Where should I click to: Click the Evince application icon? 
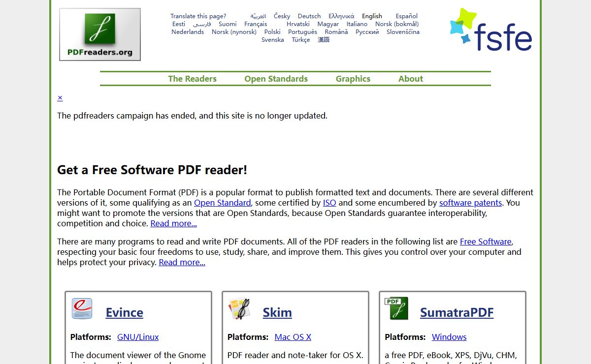[x=82, y=308]
